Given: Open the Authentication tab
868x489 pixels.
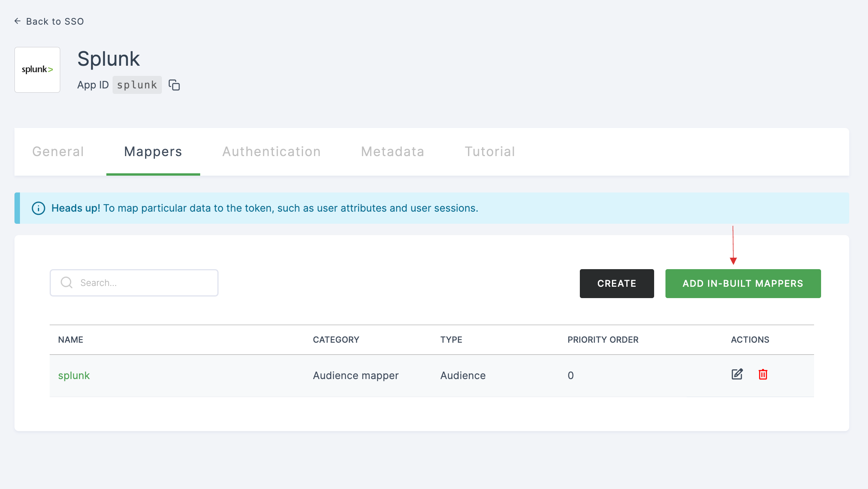Looking at the screenshot, I should click(x=272, y=151).
